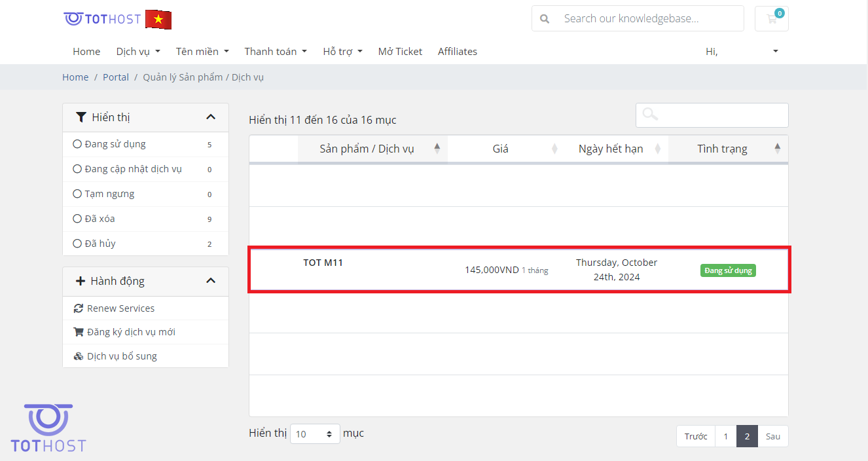Click the cart icon beside Đăng ký dịch vụ mới
868x461 pixels.
[x=77, y=332]
